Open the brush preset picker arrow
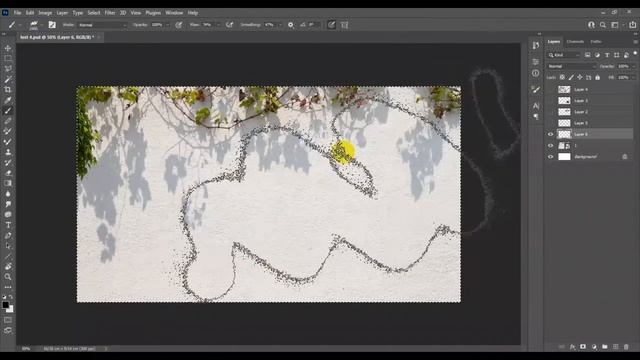This screenshot has height=360, width=640. 42,25
